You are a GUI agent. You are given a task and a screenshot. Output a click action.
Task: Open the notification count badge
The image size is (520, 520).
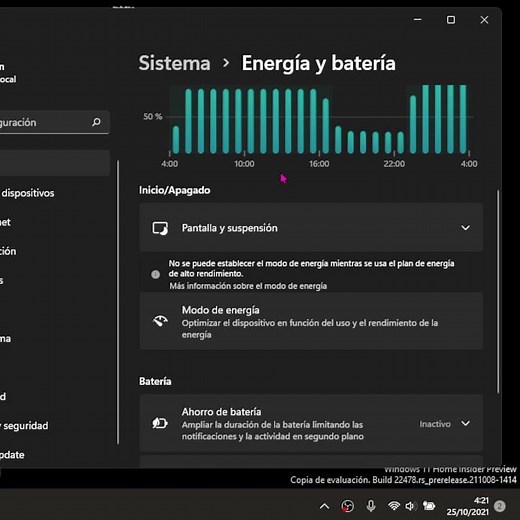pyautogui.click(x=499, y=506)
